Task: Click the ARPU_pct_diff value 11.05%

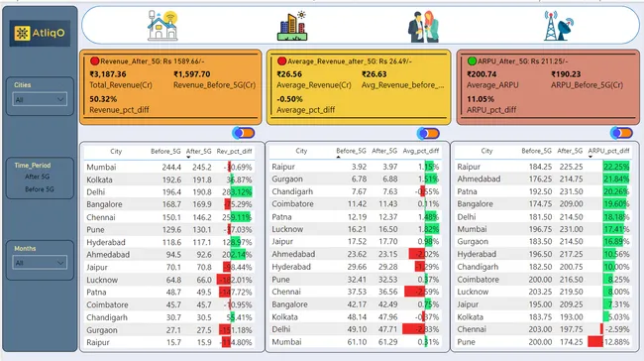Action: click(481, 99)
